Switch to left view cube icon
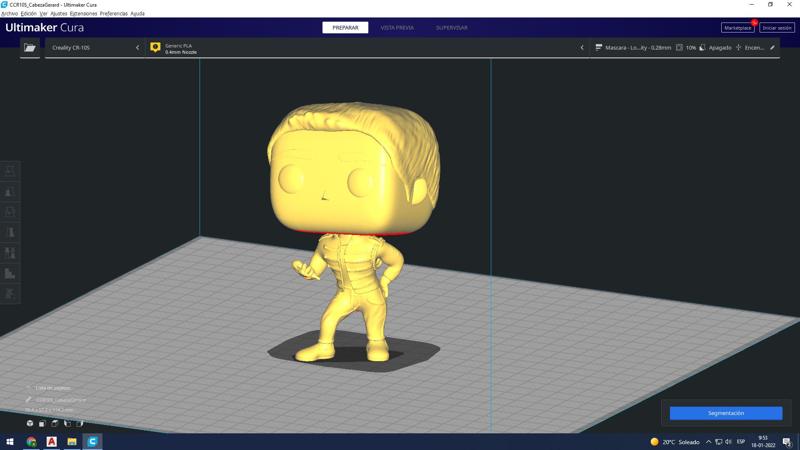Viewport: 800px width, 450px height. click(x=67, y=423)
